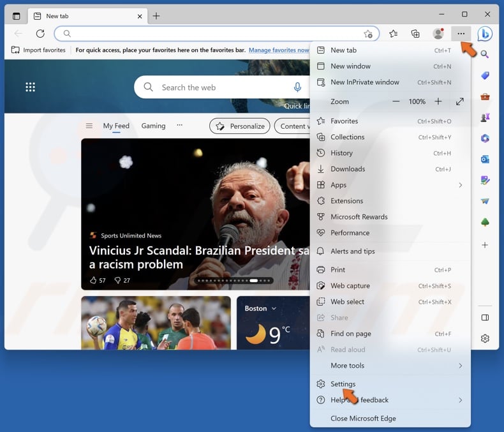
Task: Open the Collections toolbar icon
Action: (415, 33)
